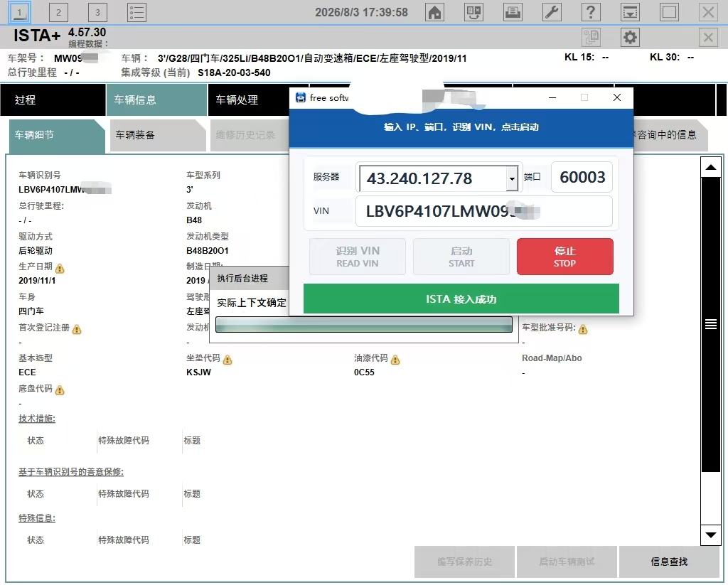The image size is (728, 585).
Task: Select the 车辆信息 main tab
Action: click(156, 100)
